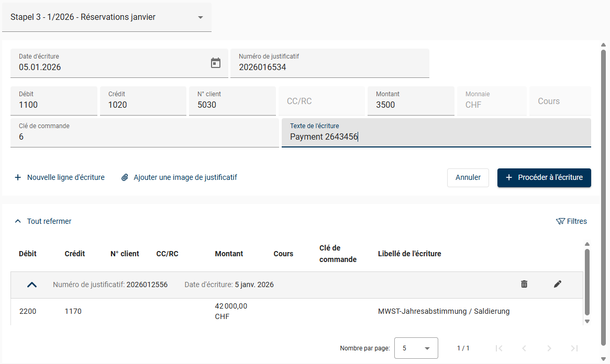Edit entry 2026012556 with pencil icon

click(x=558, y=285)
